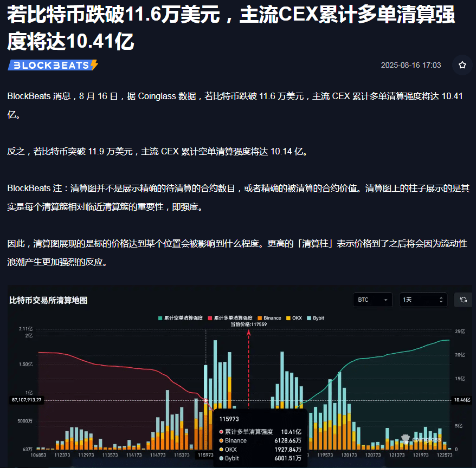Click the red dot marker on long-liquidation curve
476x468 pixels.
[x=205, y=400]
